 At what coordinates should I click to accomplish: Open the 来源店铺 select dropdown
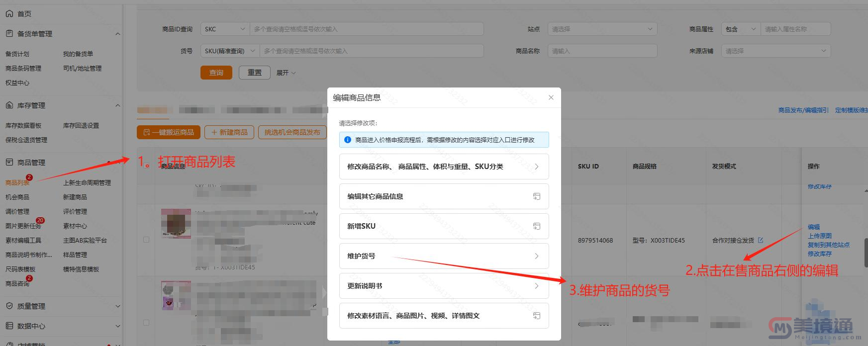click(776, 51)
